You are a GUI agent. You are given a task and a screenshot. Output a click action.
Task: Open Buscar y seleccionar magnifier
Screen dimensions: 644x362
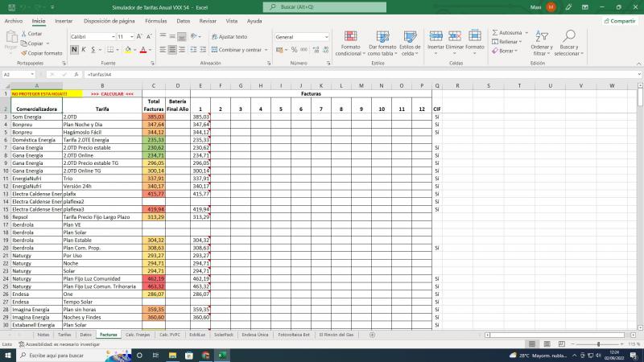pos(568,37)
